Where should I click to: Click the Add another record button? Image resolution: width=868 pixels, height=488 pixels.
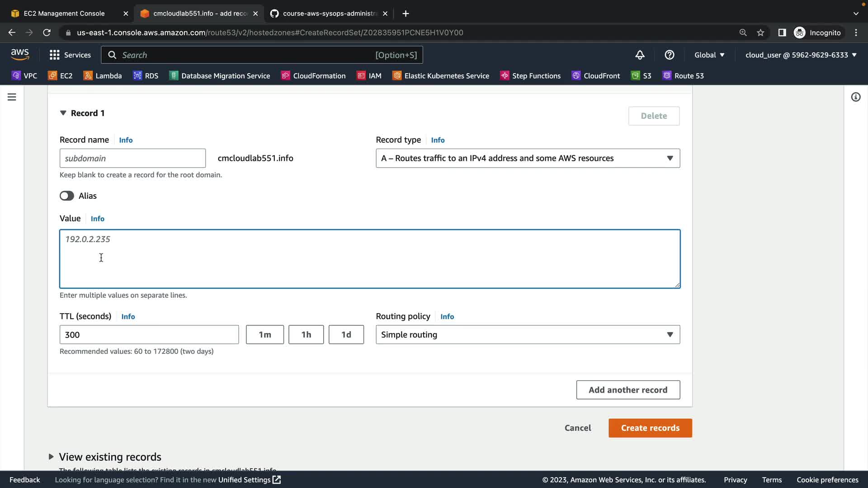click(627, 390)
